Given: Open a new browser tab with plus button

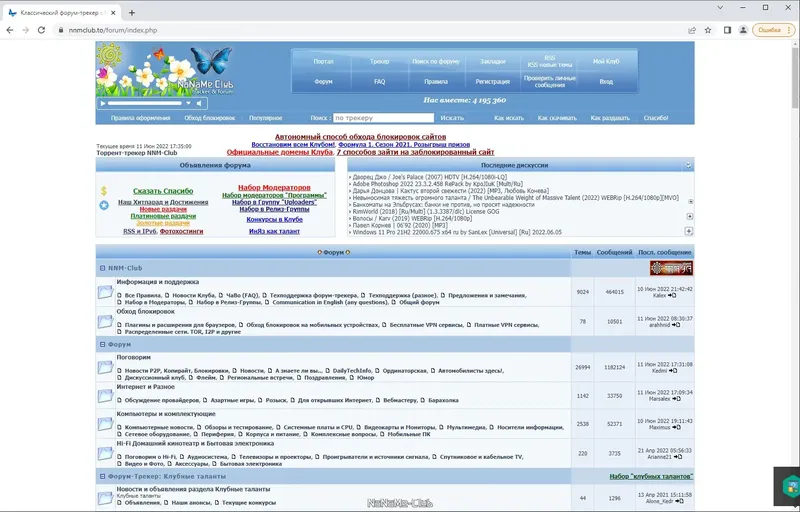Looking at the screenshot, I should tap(132, 13).
